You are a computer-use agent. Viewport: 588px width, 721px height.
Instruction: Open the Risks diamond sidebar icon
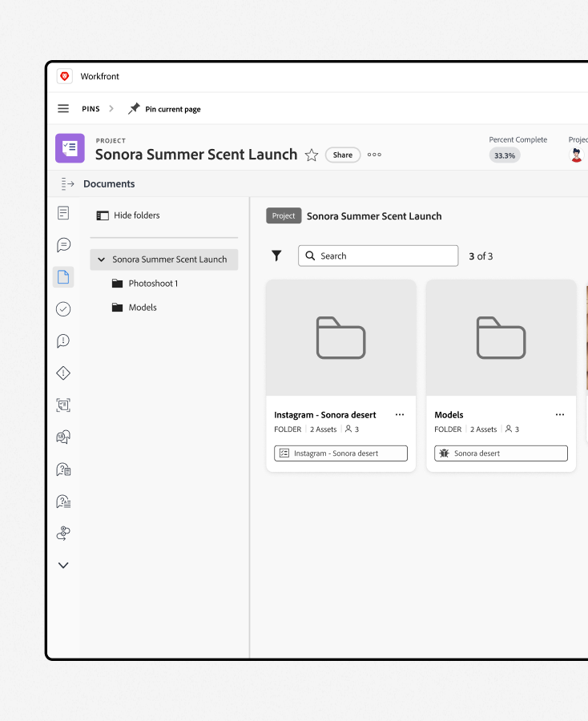coord(63,373)
